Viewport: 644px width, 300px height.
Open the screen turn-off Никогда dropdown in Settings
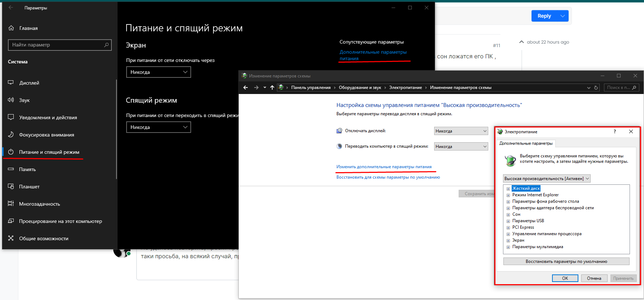[158, 72]
